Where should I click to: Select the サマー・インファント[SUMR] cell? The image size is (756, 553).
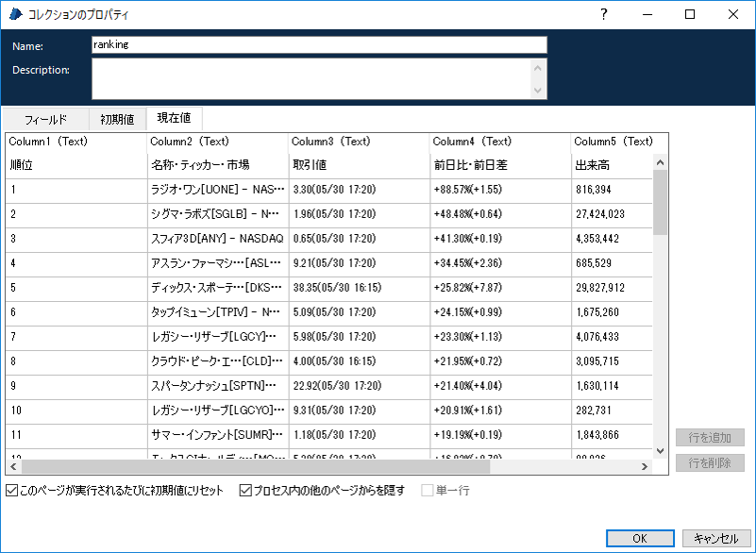[218, 435]
